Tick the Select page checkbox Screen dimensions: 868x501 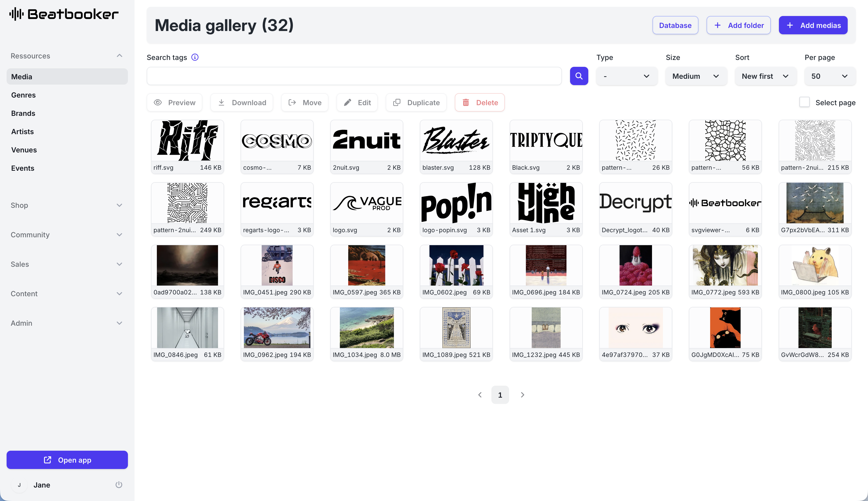point(804,102)
